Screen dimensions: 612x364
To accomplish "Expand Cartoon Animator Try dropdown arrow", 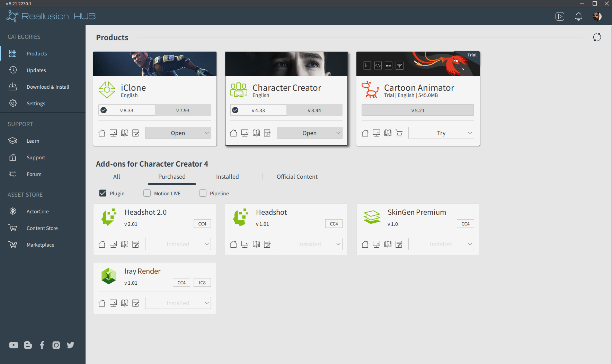I will pyautogui.click(x=470, y=133).
